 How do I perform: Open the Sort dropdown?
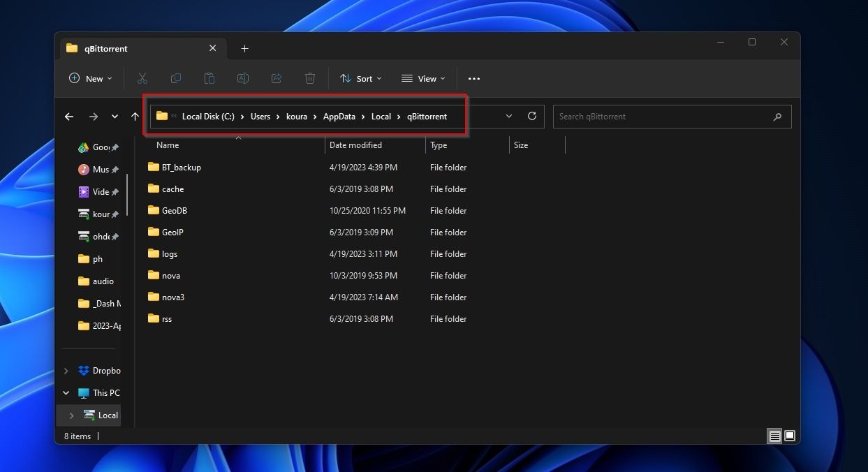tap(360, 78)
